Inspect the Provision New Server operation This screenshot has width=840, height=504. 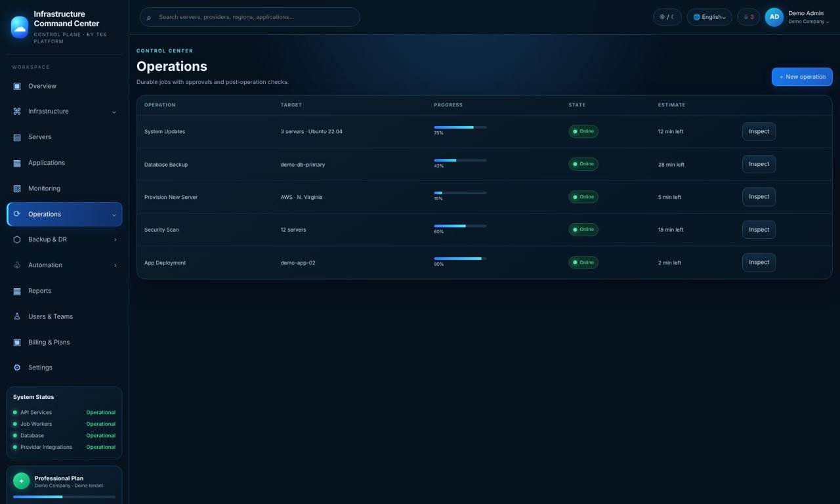click(759, 197)
